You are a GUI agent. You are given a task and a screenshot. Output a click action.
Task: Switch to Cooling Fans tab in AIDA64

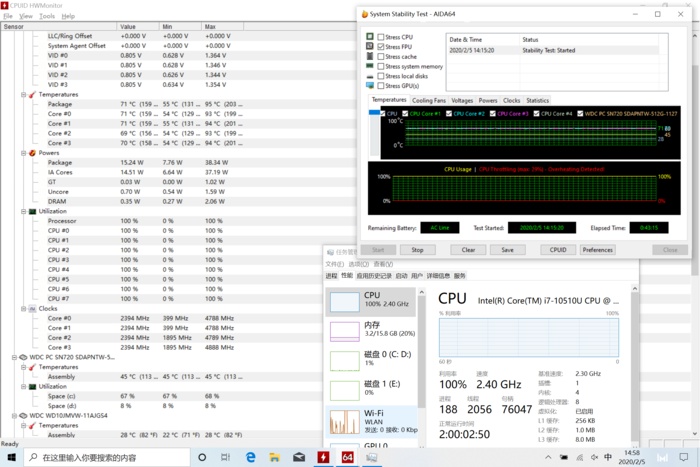tap(429, 100)
